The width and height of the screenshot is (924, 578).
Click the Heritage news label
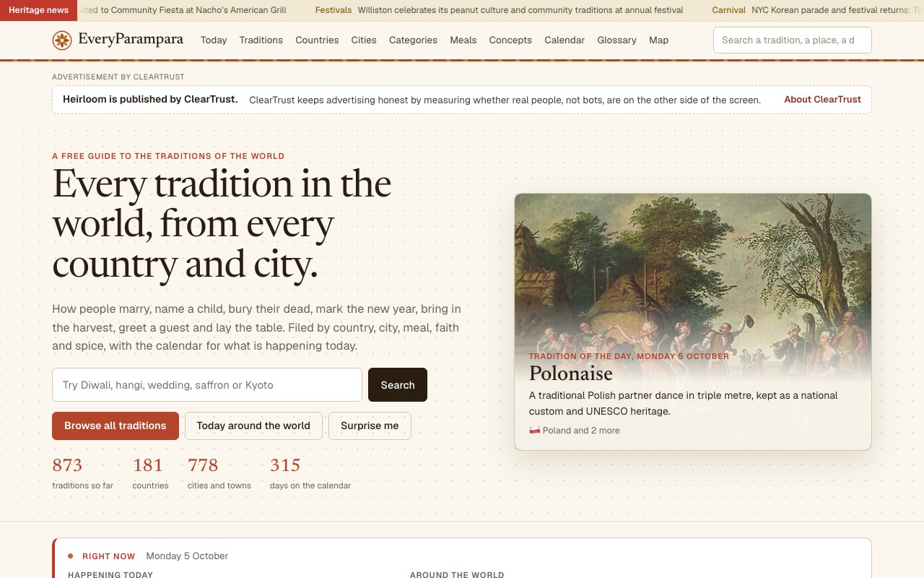pos(39,10)
